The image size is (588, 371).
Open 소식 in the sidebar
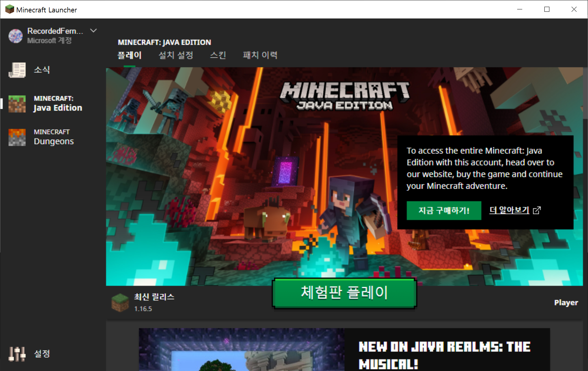42,70
